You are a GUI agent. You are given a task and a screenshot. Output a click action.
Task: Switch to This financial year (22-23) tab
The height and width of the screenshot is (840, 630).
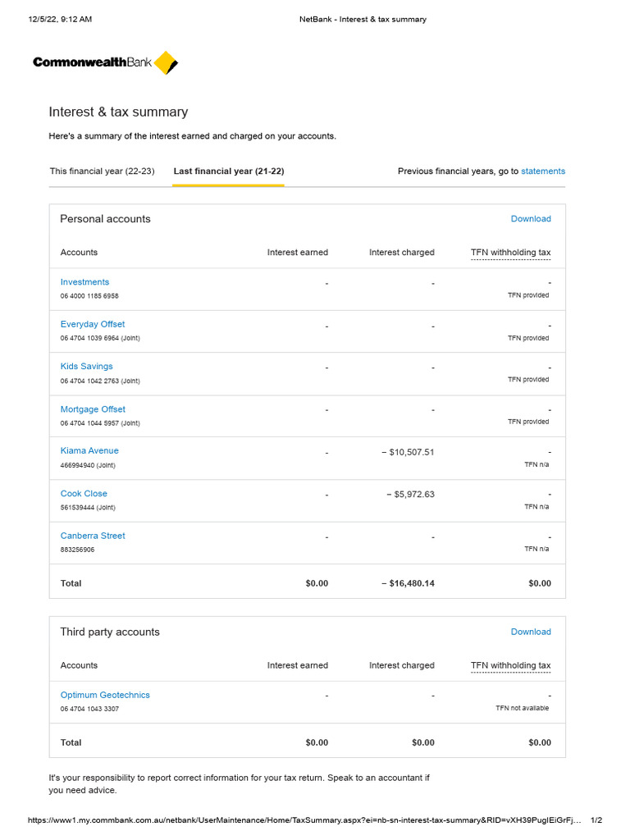tap(102, 171)
